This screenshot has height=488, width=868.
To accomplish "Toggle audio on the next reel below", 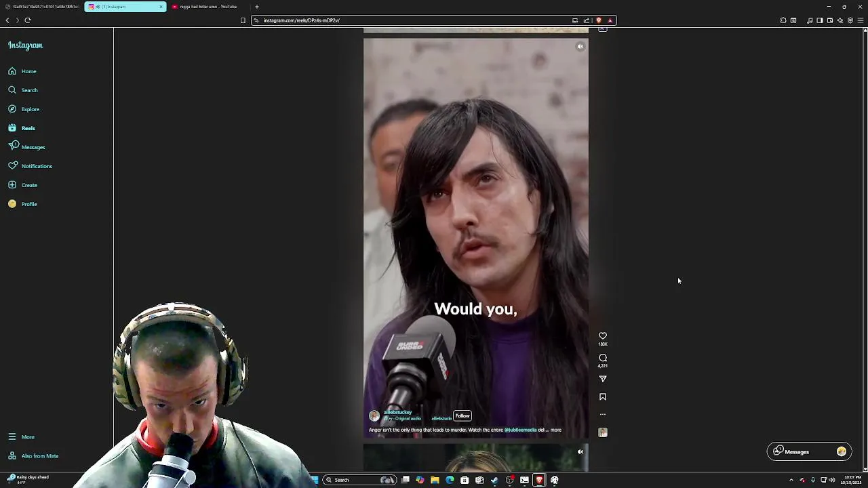I will click(580, 452).
